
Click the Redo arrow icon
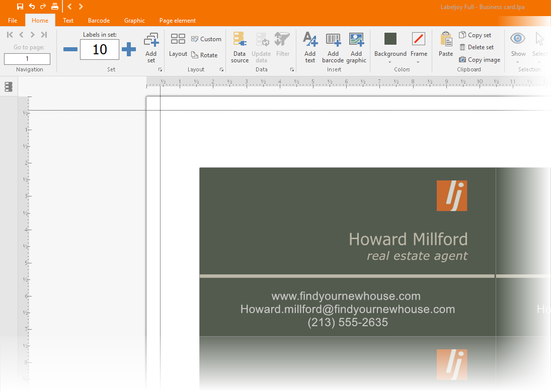(43, 7)
